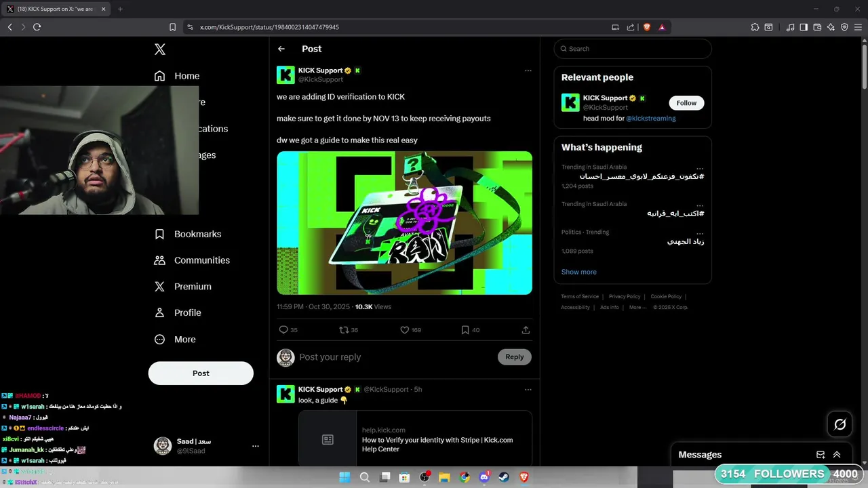
Task: Open the Cookie Policy footer link
Action: point(666,296)
